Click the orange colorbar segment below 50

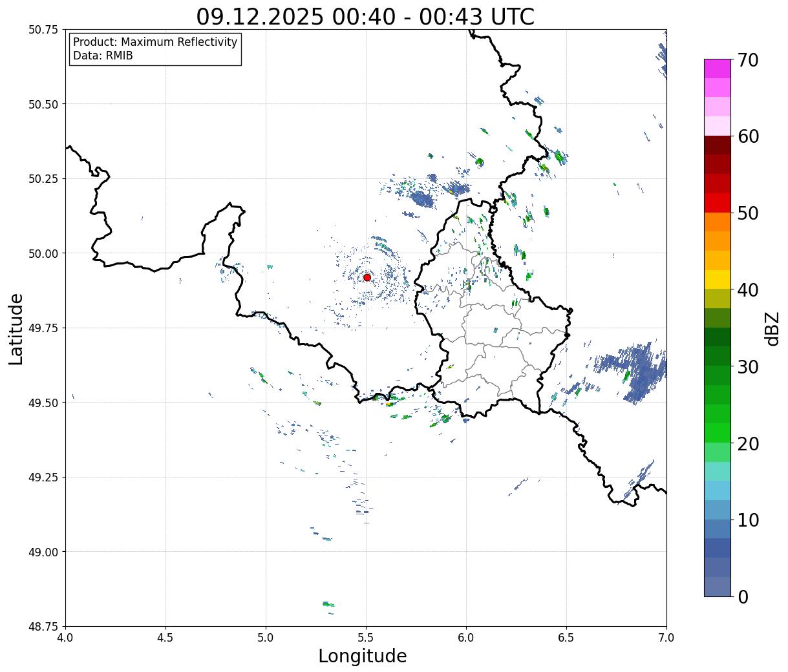[718, 222]
